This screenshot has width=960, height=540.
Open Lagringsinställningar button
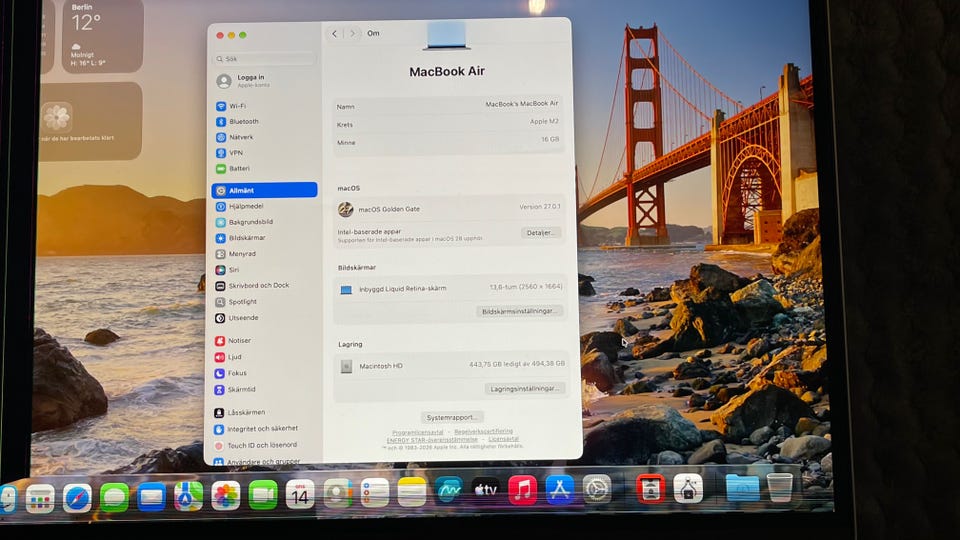coord(524,388)
